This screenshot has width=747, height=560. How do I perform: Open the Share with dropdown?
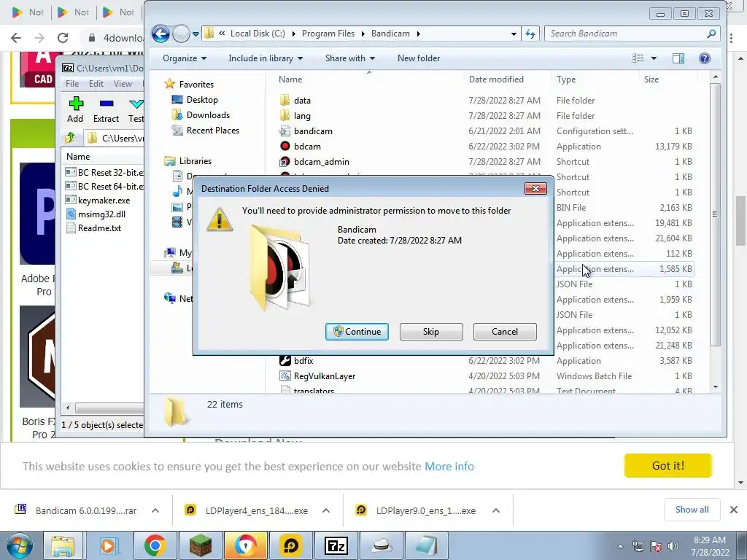[x=349, y=58]
